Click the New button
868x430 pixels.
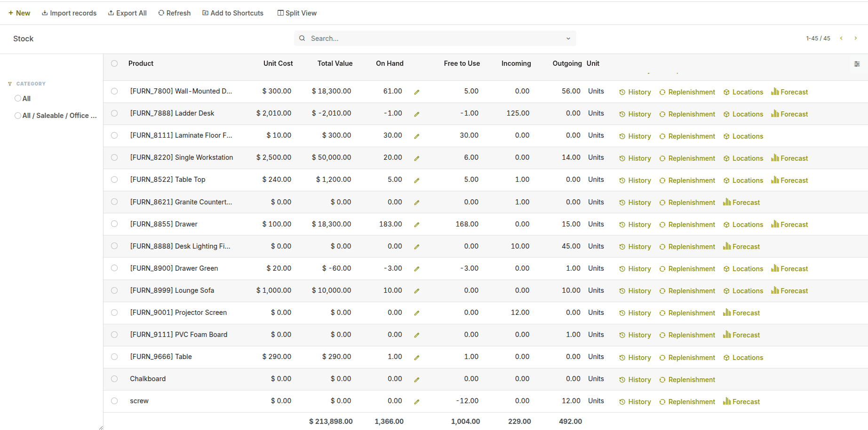pos(19,13)
